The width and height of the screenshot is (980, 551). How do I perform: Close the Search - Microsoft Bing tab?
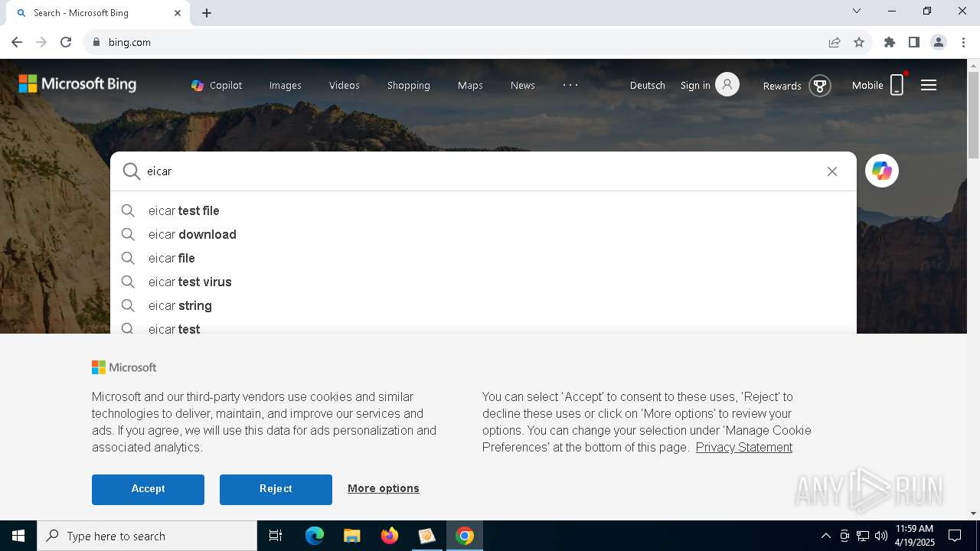(178, 13)
